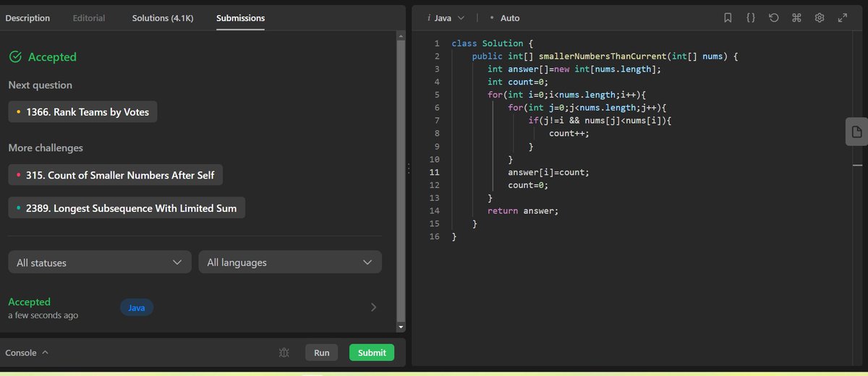Open editor shortcuts with the command-key icon
Viewport: 868px width, 376px height.
point(796,18)
